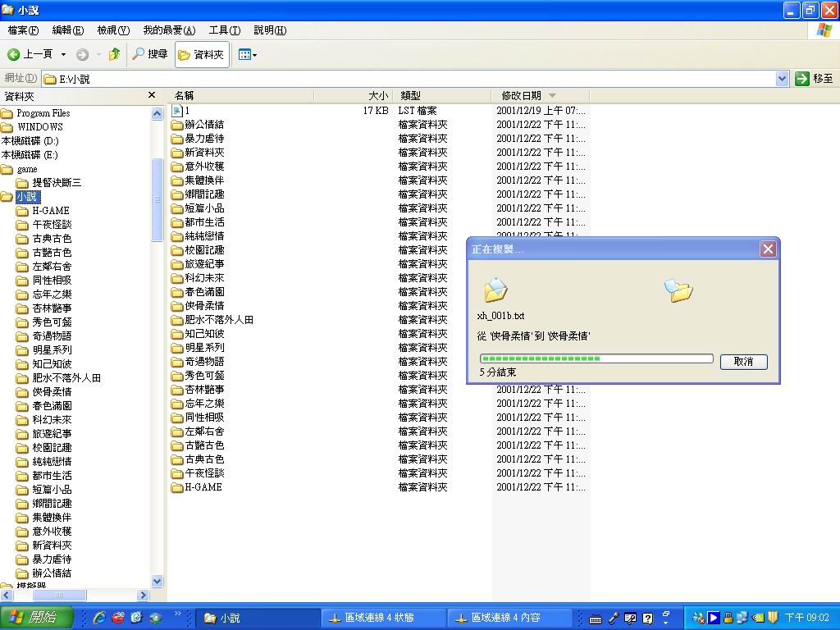Image resolution: width=840 pixels, height=630 pixels.
Task: Close the Folders pane with X
Action: (151, 96)
